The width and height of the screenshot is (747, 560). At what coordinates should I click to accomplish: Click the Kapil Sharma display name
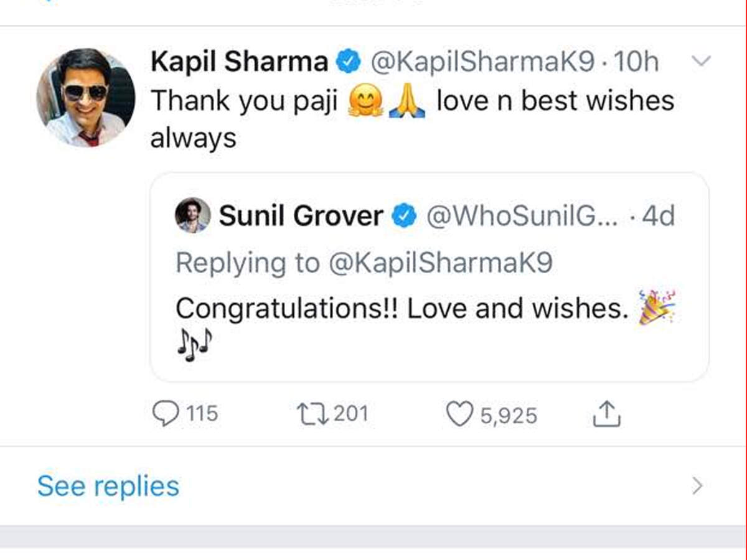(x=240, y=62)
